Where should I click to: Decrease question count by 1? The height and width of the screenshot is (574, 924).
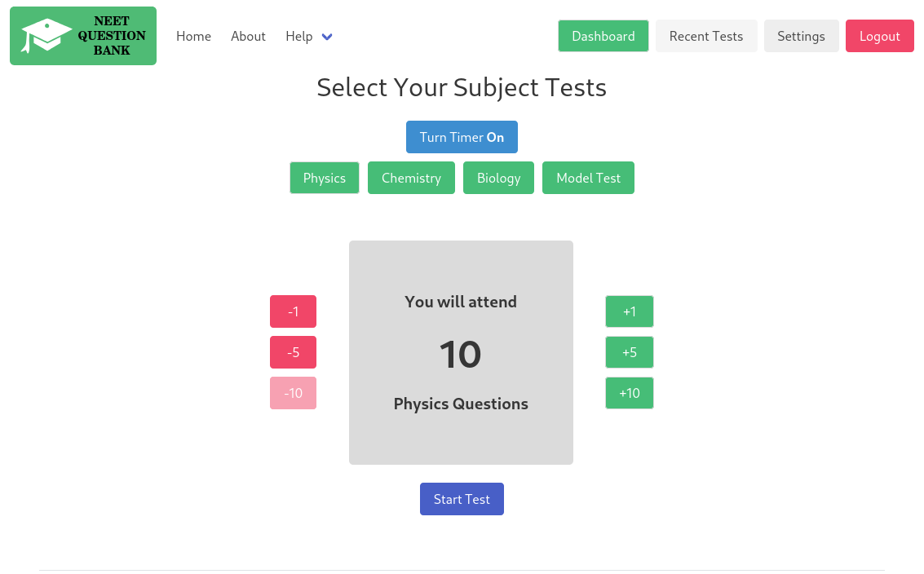[x=293, y=311]
